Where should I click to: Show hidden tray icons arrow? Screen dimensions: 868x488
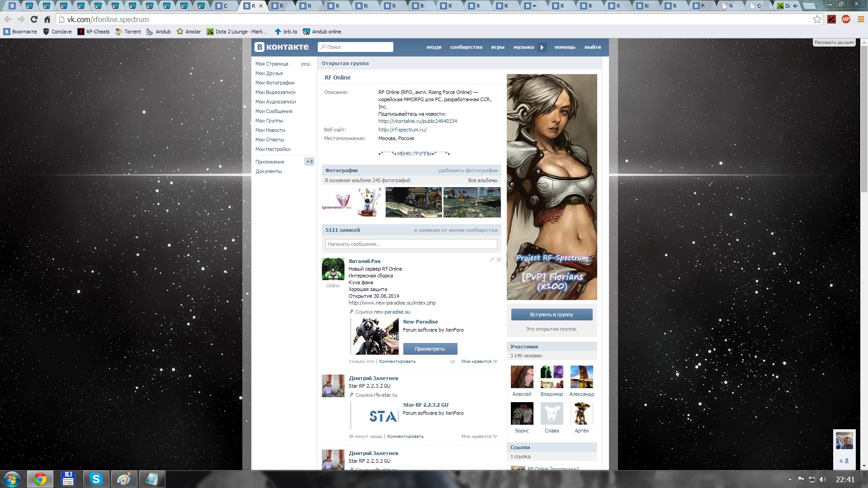click(790, 479)
